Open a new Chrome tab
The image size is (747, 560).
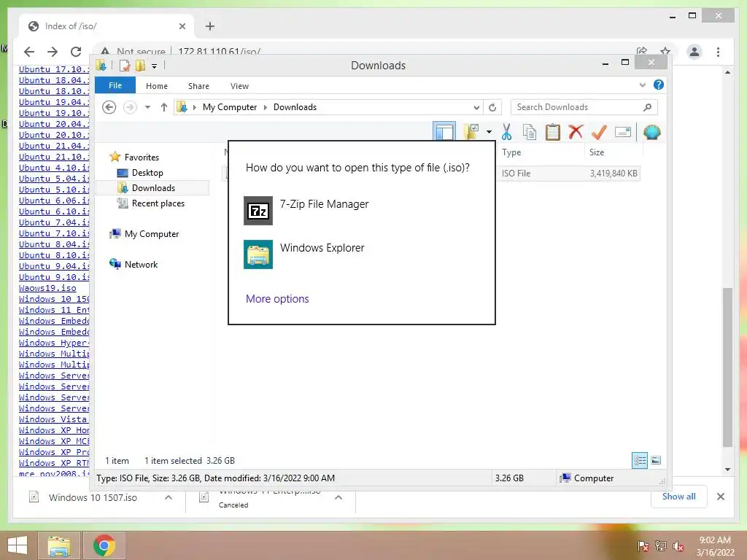coord(209,26)
